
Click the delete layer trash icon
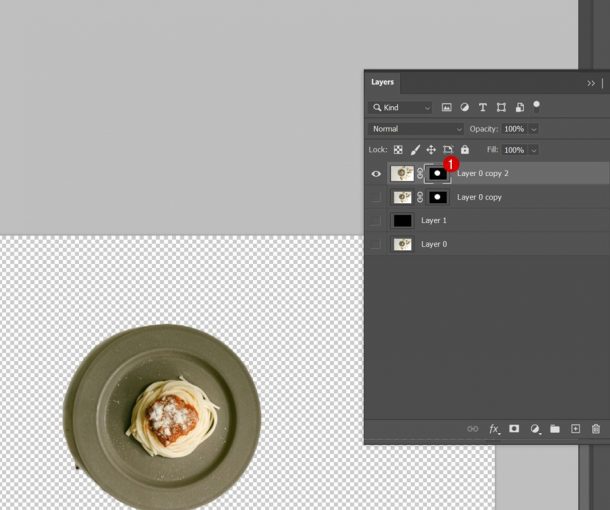596,429
